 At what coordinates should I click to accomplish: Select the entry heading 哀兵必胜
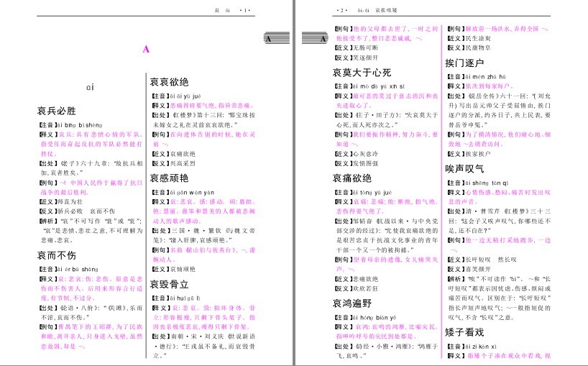click(x=57, y=111)
